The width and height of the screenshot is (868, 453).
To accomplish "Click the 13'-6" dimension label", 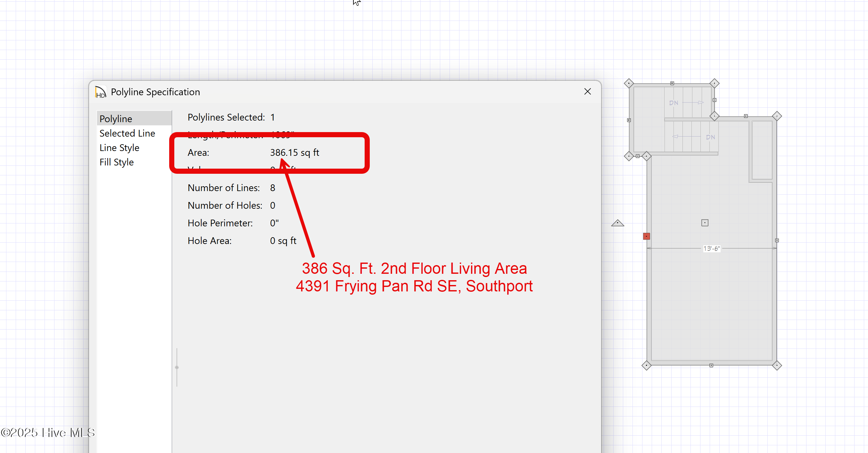I will click(x=711, y=248).
